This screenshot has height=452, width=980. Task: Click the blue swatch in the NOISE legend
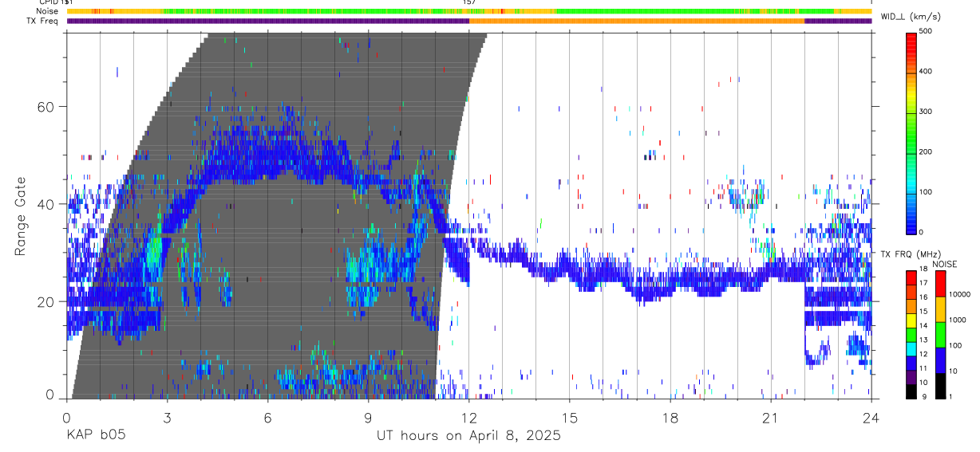(941, 360)
